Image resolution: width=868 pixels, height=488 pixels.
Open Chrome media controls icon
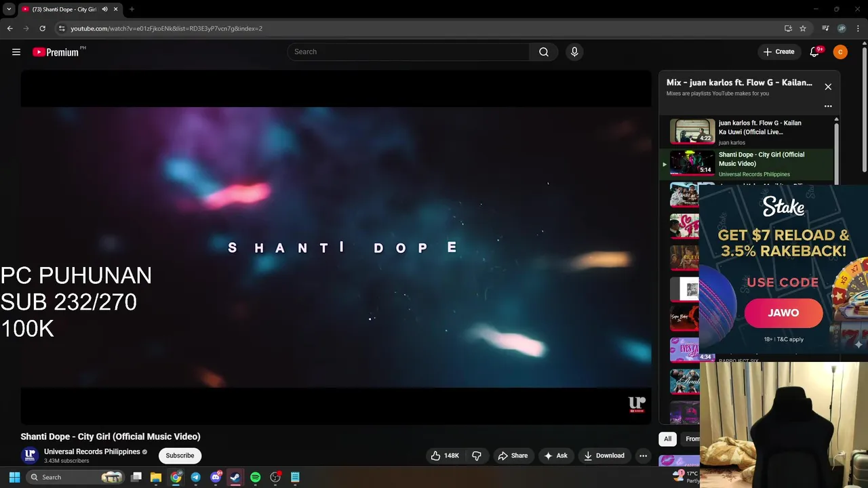(825, 28)
